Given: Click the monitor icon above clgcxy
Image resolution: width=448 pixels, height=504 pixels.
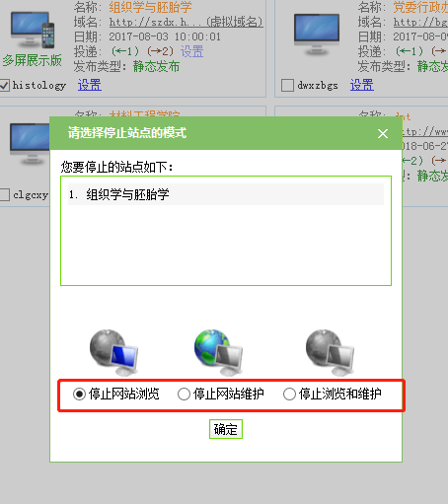Looking at the screenshot, I should coord(30,144).
